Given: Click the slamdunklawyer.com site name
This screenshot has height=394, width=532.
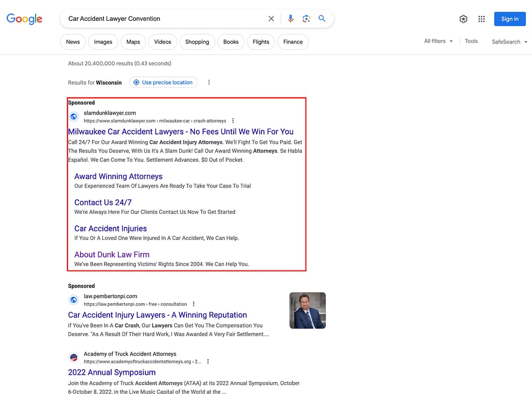Looking at the screenshot, I should tap(110, 113).
